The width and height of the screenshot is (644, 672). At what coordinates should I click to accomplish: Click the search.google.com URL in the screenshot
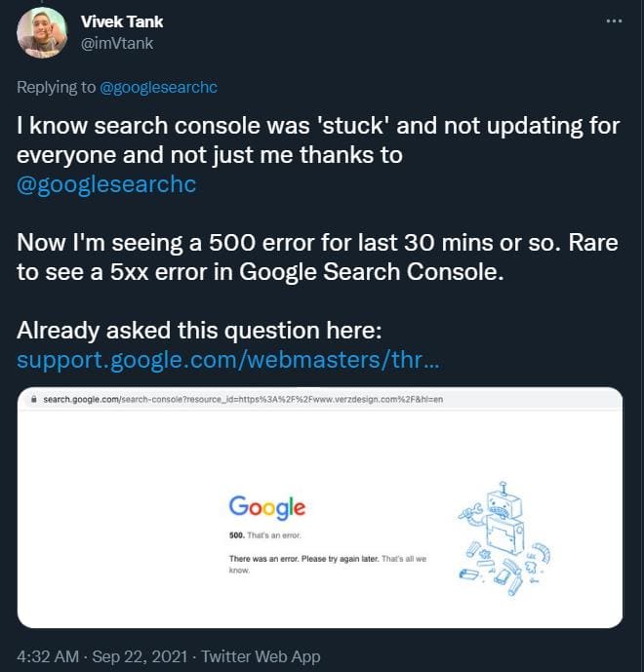[243, 400]
